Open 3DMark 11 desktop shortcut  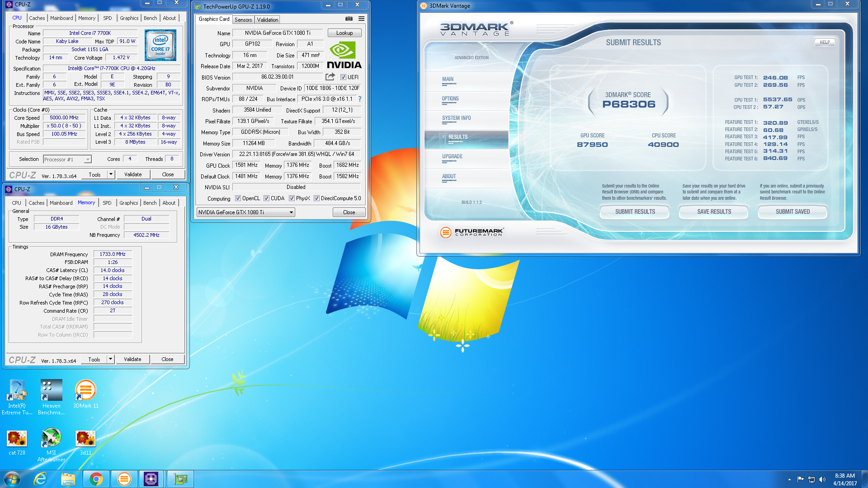point(85,394)
